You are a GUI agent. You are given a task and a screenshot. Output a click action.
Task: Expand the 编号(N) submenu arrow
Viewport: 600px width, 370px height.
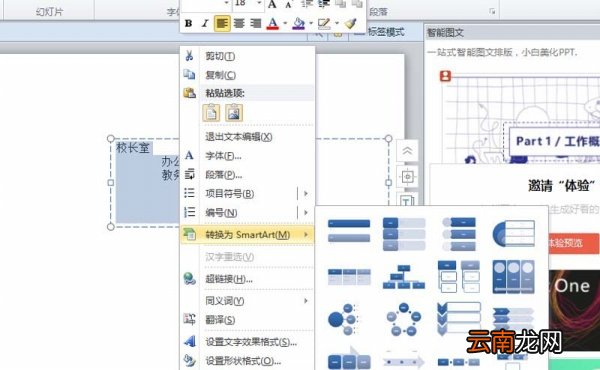(306, 213)
